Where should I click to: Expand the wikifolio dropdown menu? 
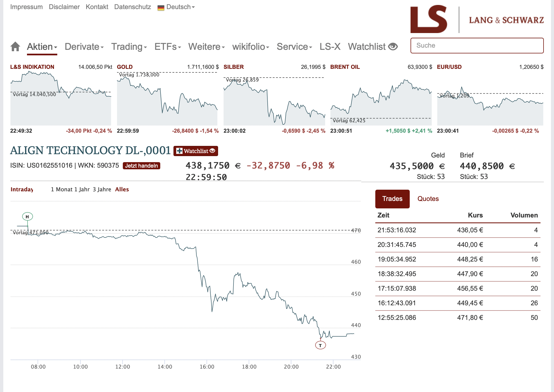(x=250, y=47)
